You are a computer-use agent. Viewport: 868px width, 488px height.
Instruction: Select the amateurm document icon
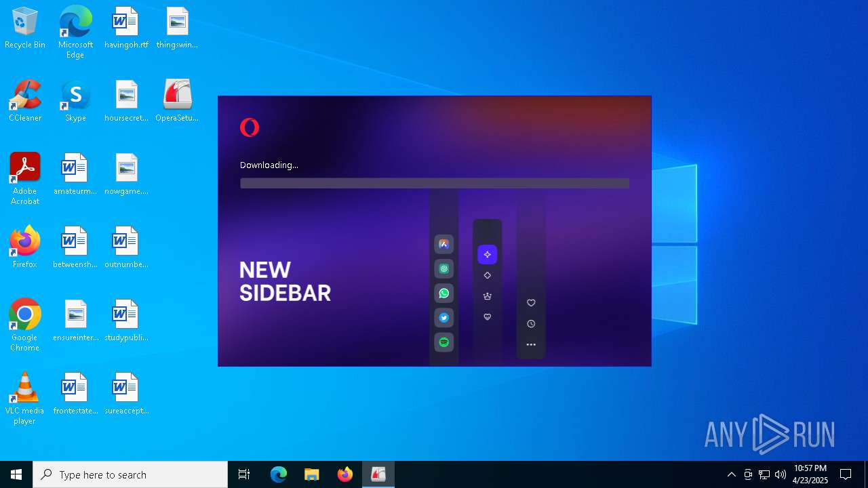coord(75,175)
